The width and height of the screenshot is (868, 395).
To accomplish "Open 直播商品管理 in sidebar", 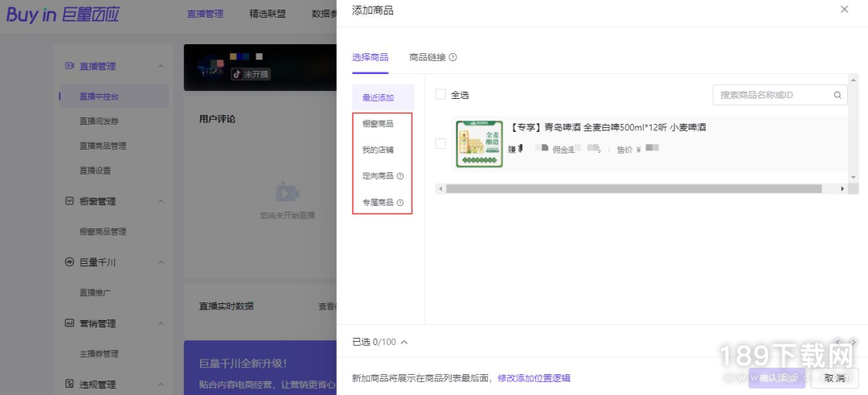I will tap(103, 146).
